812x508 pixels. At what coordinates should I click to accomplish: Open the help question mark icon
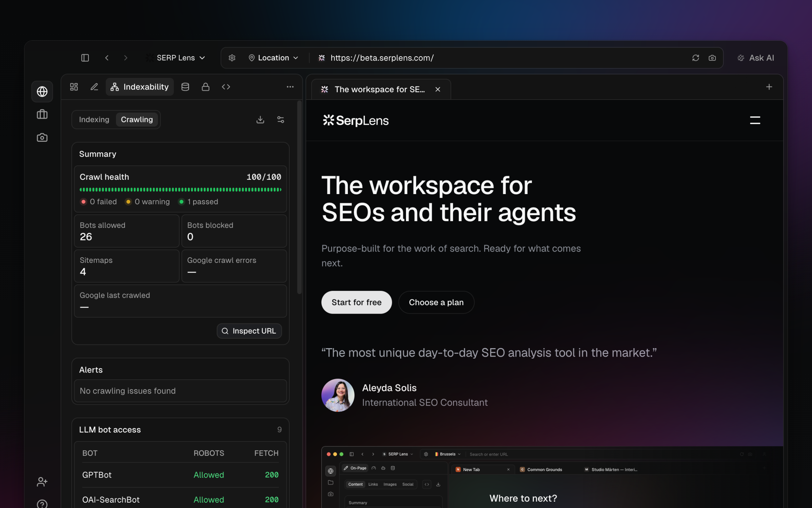point(42,504)
